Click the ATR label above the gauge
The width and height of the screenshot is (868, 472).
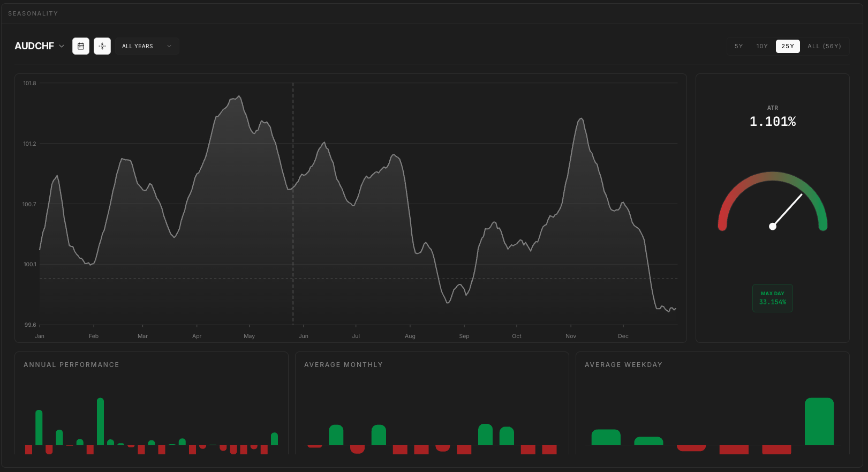773,108
